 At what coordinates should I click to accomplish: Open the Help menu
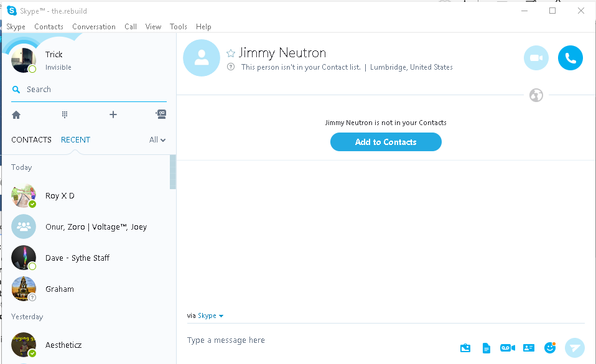[x=203, y=27]
